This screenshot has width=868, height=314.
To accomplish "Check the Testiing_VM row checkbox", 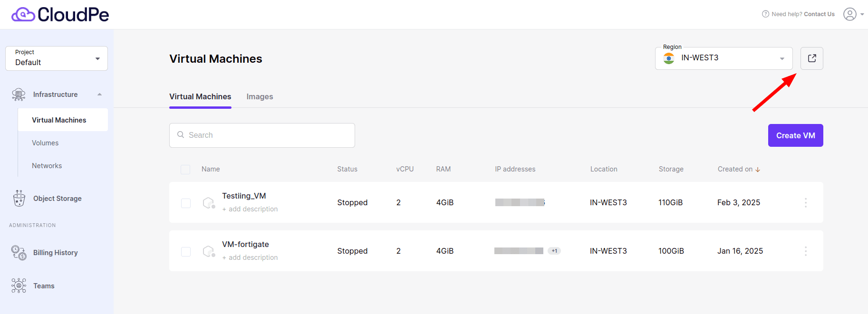I will (185, 202).
